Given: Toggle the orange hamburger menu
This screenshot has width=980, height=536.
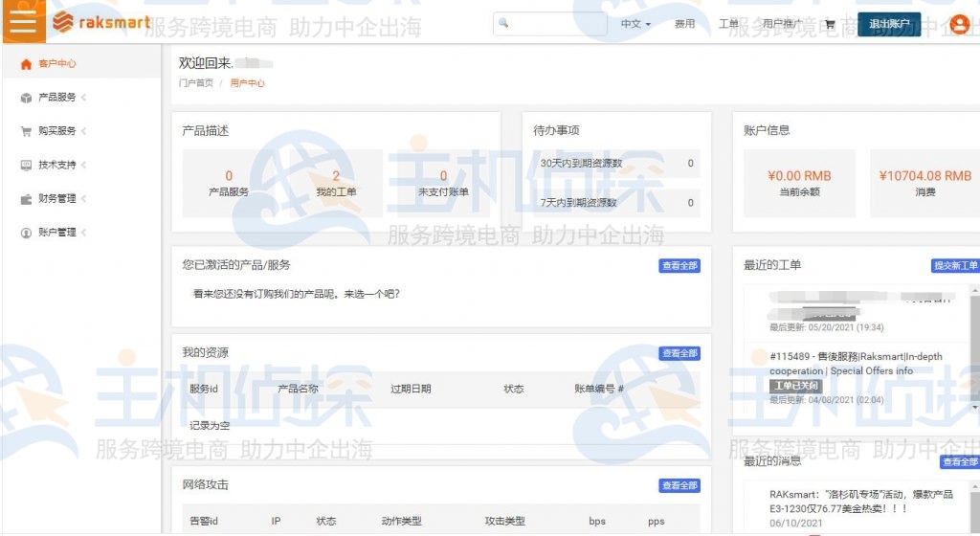Looking at the screenshot, I should click(24, 21).
